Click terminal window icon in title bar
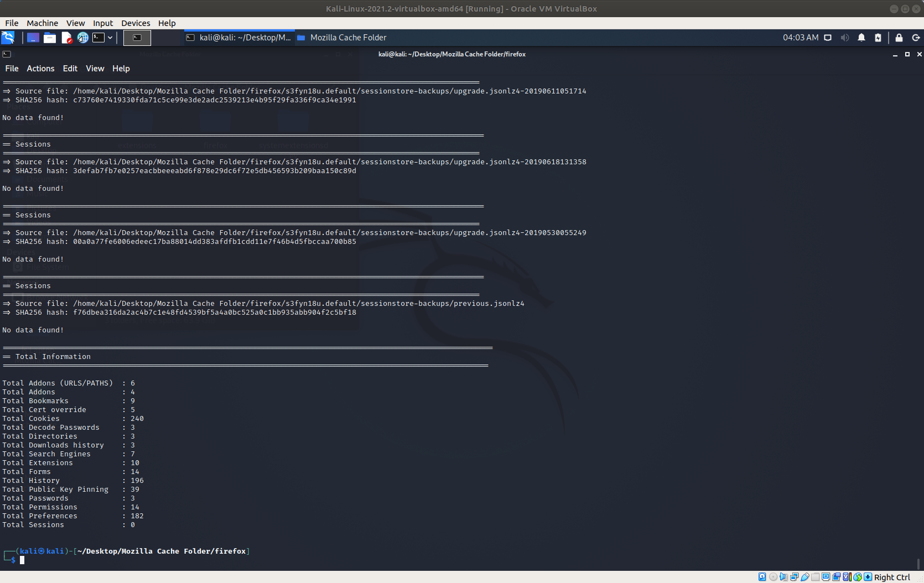This screenshot has height=583, width=924. (7, 54)
